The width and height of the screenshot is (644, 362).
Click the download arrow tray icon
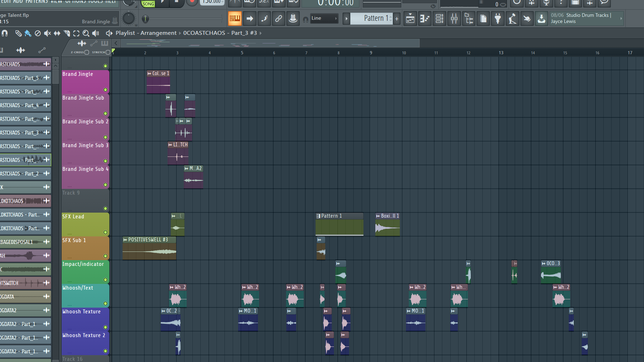pyautogui.click(x=541, y=19)
